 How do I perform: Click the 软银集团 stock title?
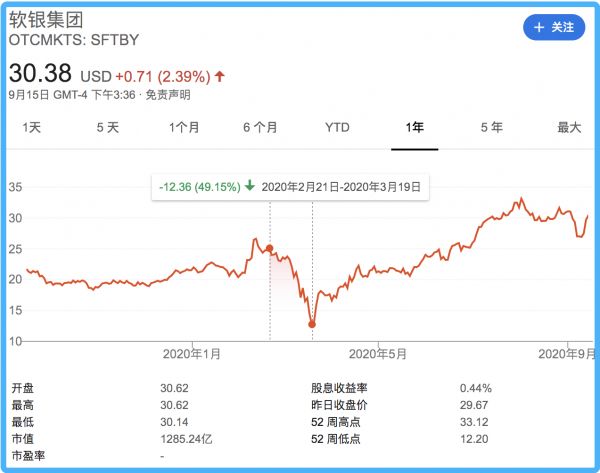tap(47, 21)
